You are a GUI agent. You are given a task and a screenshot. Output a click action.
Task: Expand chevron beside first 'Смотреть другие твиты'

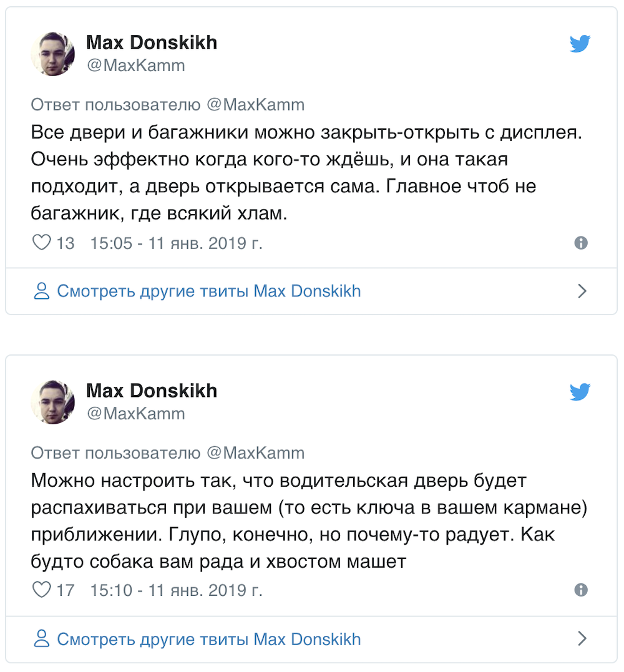582,291
